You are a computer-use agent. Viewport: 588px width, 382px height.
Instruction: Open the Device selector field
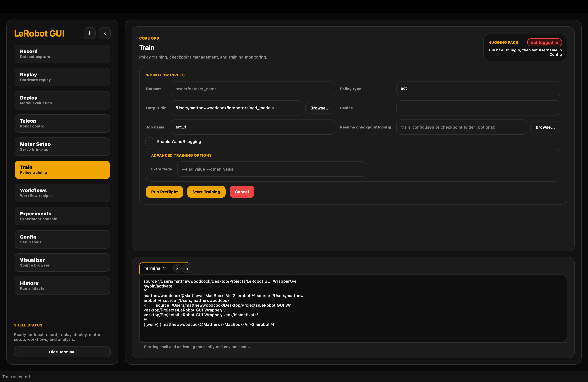pos(478,108)
